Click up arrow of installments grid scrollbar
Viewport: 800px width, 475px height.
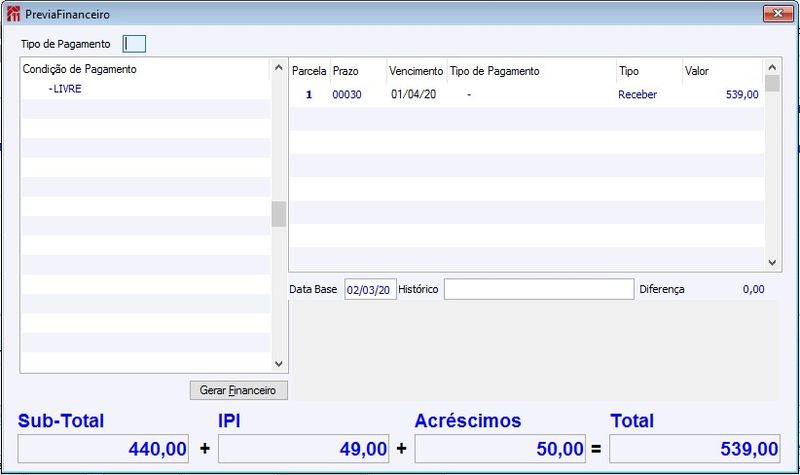pos(772,67)
